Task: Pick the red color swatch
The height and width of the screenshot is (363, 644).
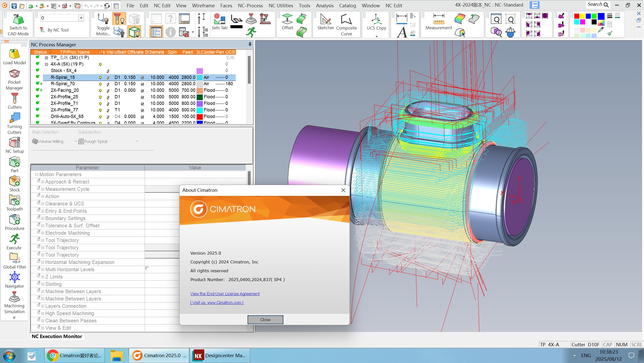Action: click(x=577, y=16)
